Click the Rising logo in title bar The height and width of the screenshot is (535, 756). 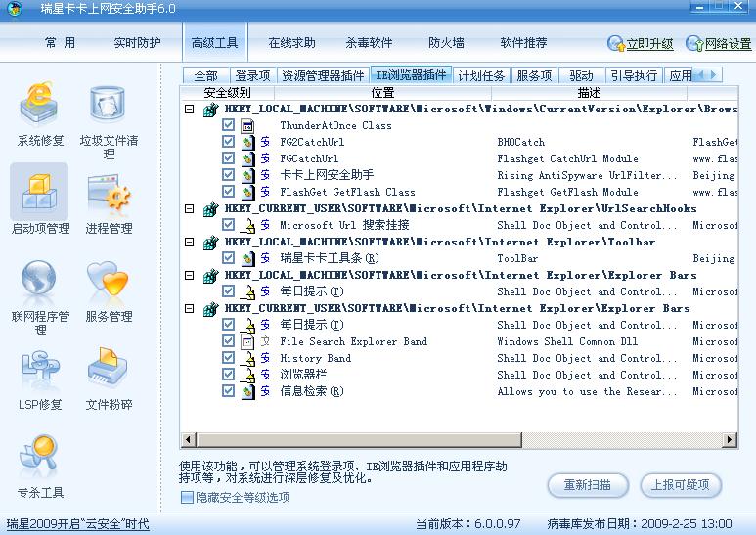[15, 9]
